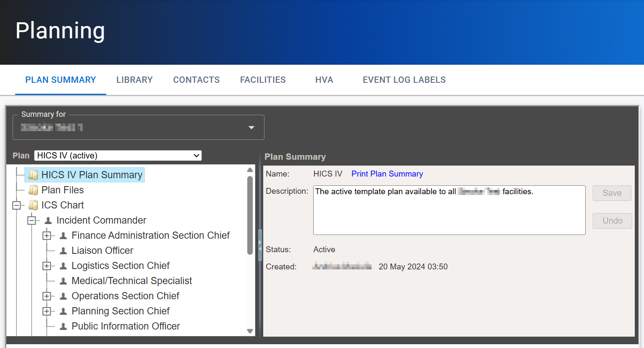Click the Operations Section Chief person icon
Viewport: 644px width, 348px height.
63,296
